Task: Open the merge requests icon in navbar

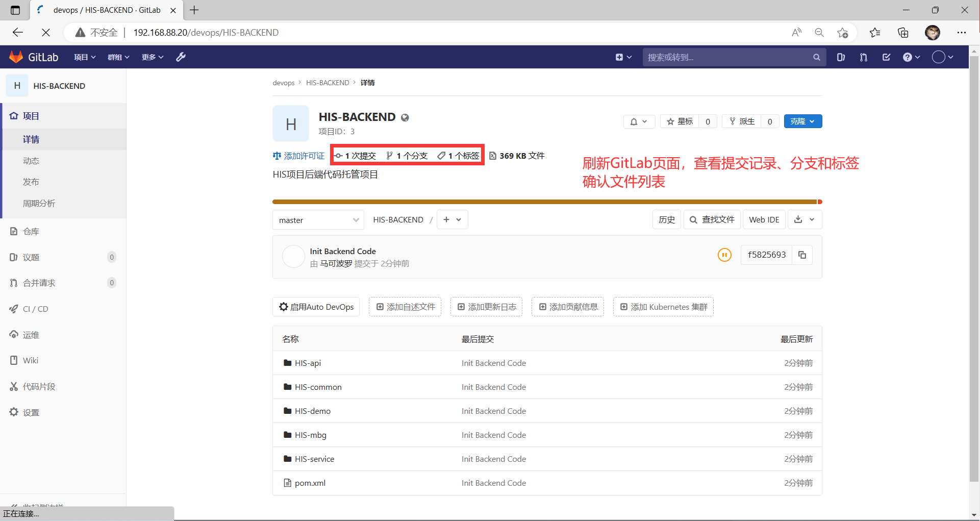Action: click(x=863, y=57)
